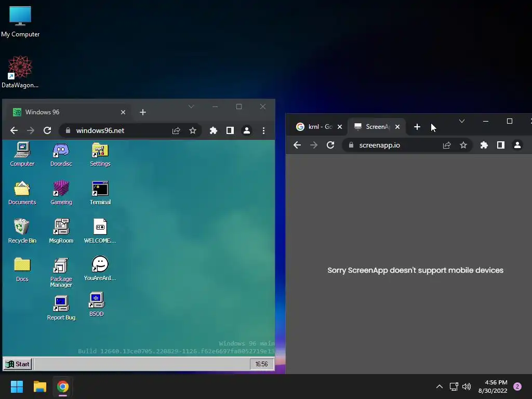
Task: Open Chrome's three-dot menu in windows96.net window
Action: click(x=263, y=130)
